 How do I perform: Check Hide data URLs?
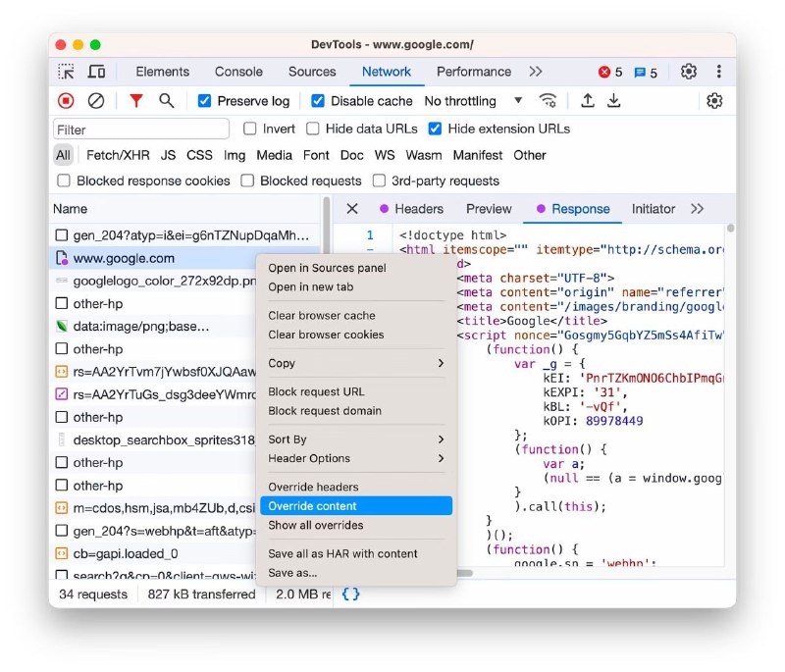[312, 129]
